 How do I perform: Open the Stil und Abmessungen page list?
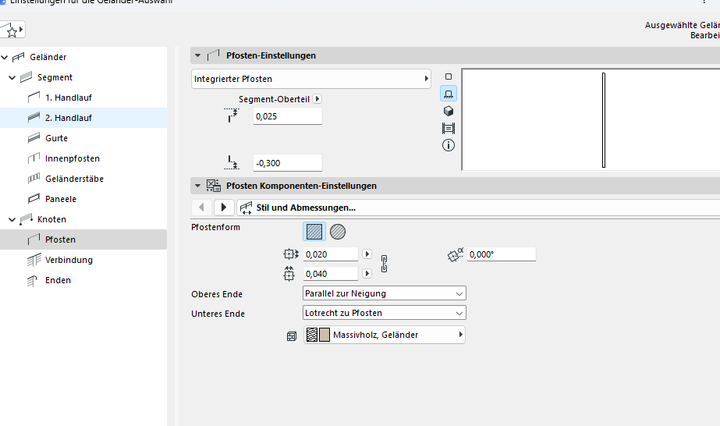pos(478,207)
